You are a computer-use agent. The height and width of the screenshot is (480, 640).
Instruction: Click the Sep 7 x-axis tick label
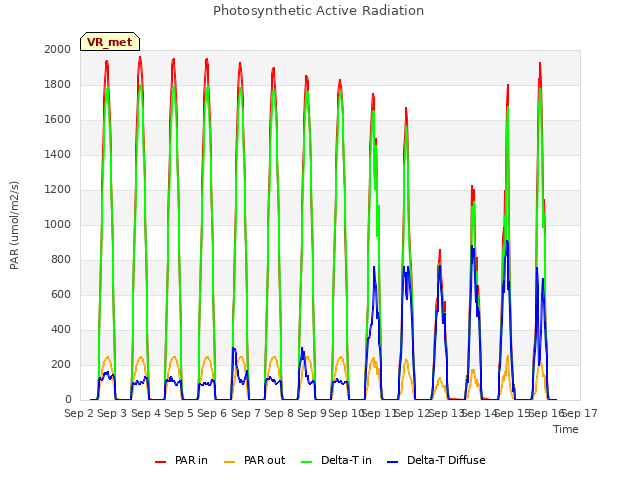tap(246, 413)
